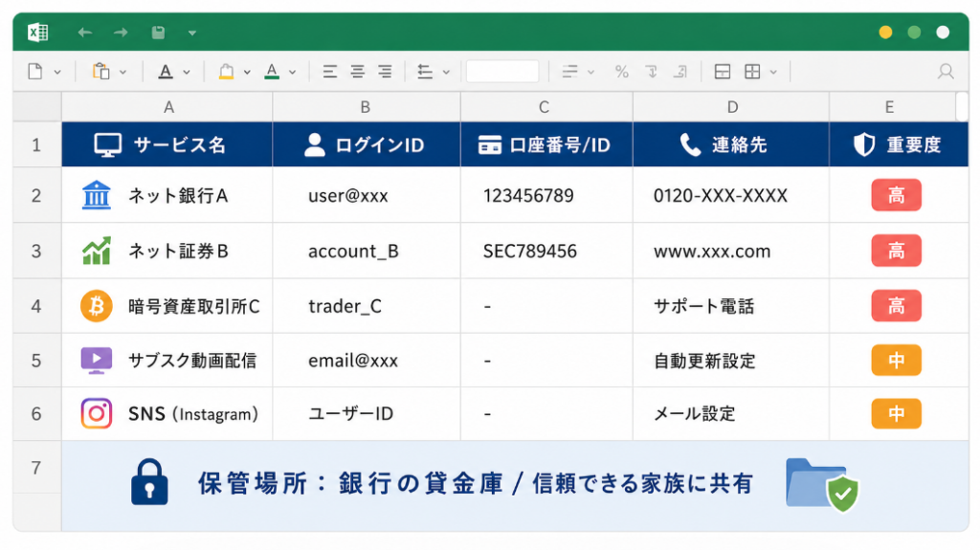Select column A header

click(167, 107)
